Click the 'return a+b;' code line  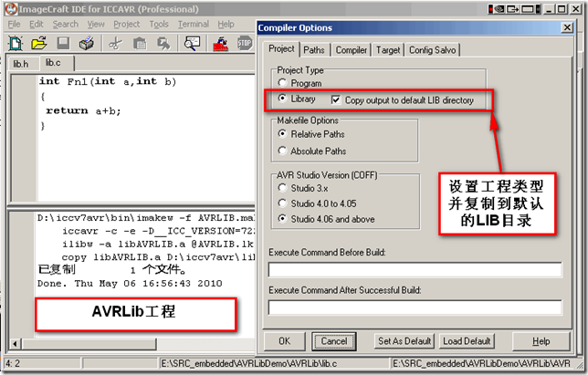[83, 110]
